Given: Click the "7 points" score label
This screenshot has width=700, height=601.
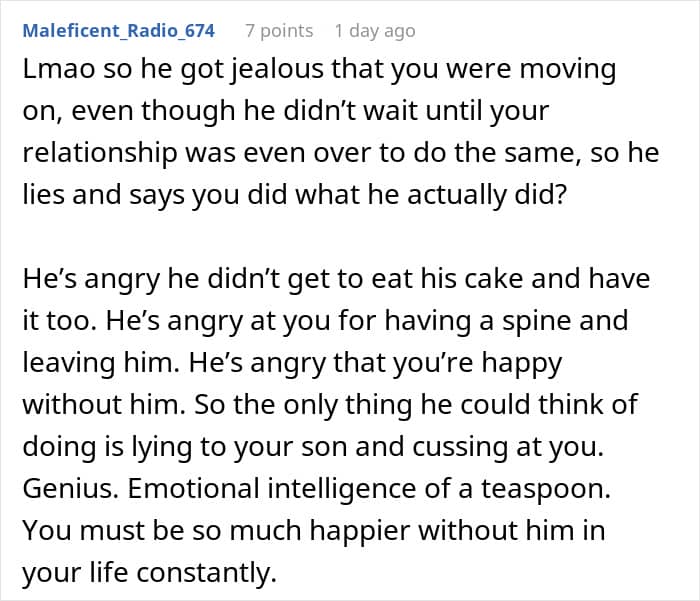Looking at the screenshot, I should point(279,31).
